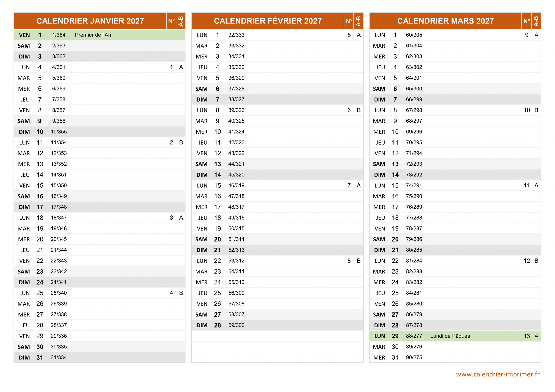Select the Calendrier Mars 2027 header

click(x=445, y=21)
